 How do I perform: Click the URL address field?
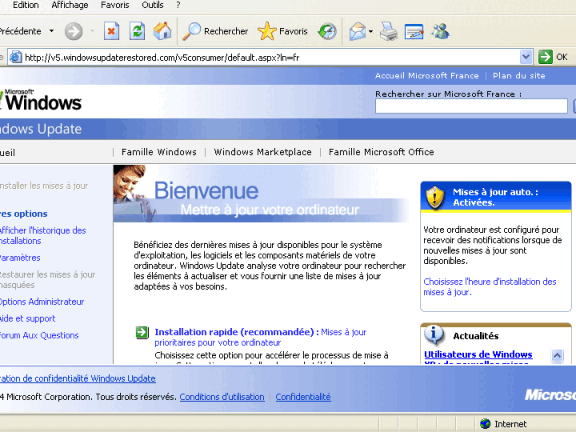click(x=271, y=57)
